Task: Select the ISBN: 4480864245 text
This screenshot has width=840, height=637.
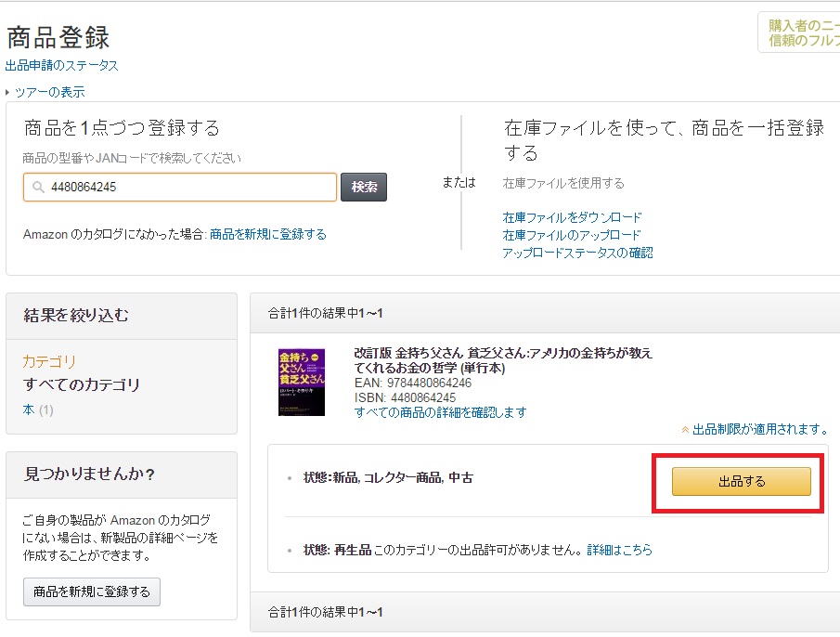Action: tap(405, 397)
